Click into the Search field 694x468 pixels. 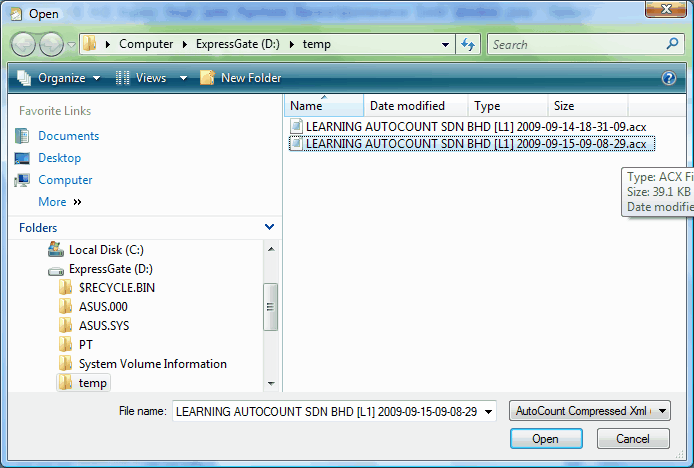click(x=575, y=44)
